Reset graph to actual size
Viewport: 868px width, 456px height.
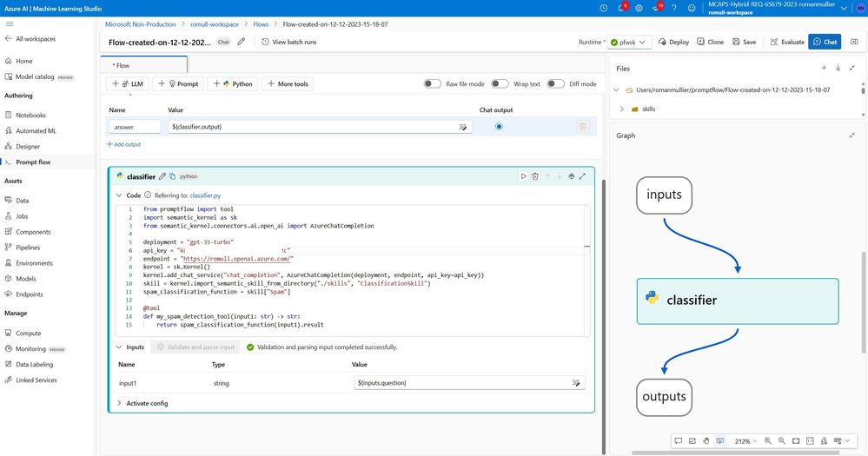tap(810, 441)
